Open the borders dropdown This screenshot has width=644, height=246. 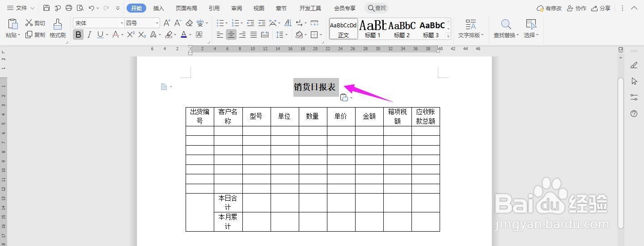pyautogui.click(x=320, y=35)
